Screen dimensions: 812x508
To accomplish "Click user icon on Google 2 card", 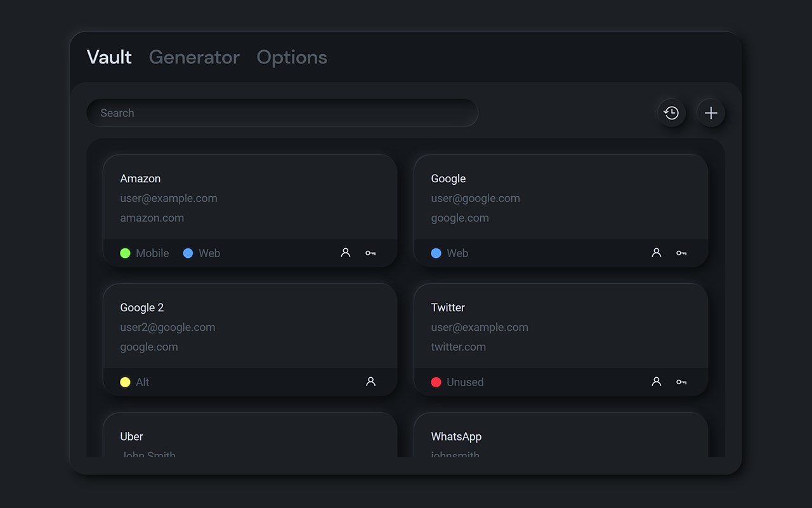I will point(371,382).
